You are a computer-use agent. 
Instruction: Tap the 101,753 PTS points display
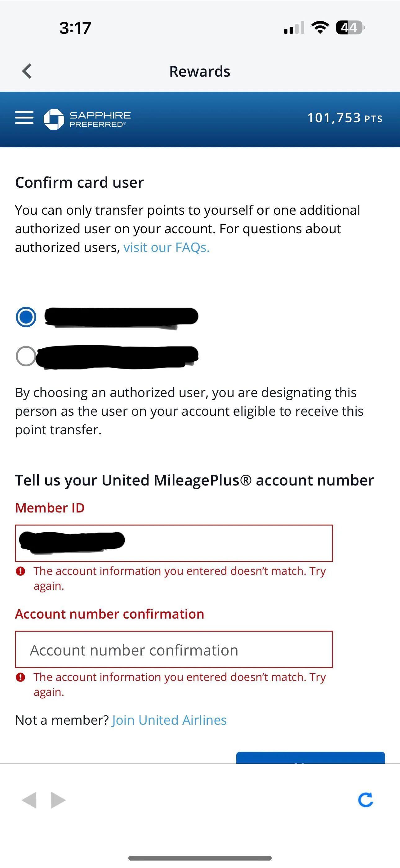coord(345,118)
